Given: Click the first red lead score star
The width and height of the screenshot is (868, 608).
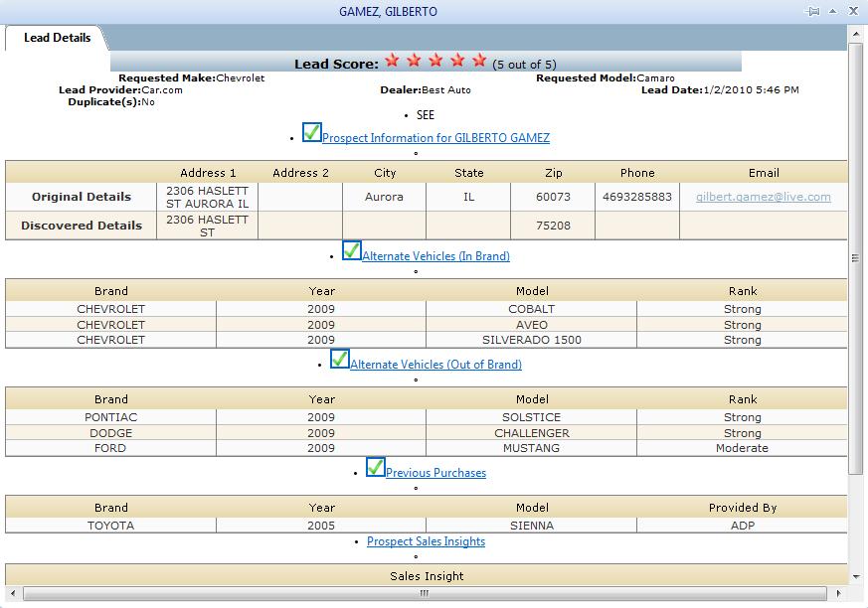Looking at the screenshot, I should click(x=392, y=60).
